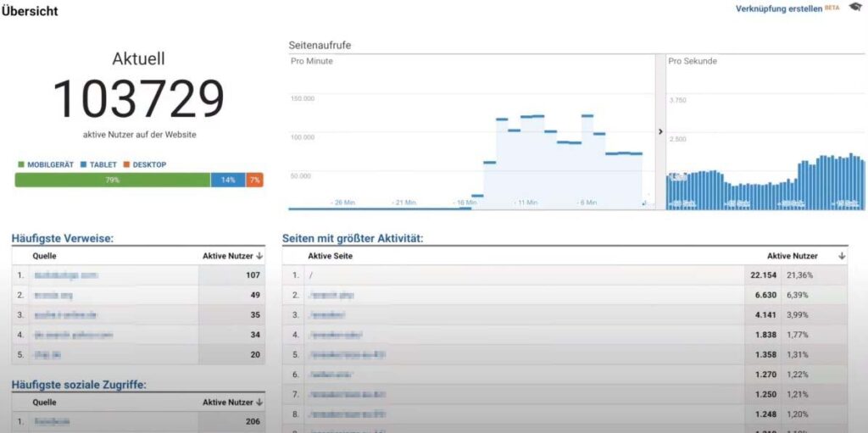Screen dimensions: 868x433
Task: Open the active page with 4.141 users
Action: coord(326,315)
